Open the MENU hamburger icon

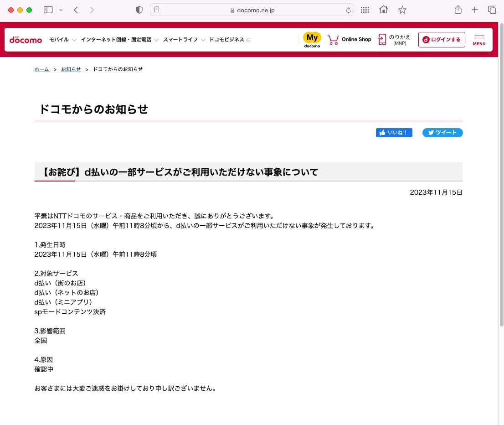(x=479, y=40)
